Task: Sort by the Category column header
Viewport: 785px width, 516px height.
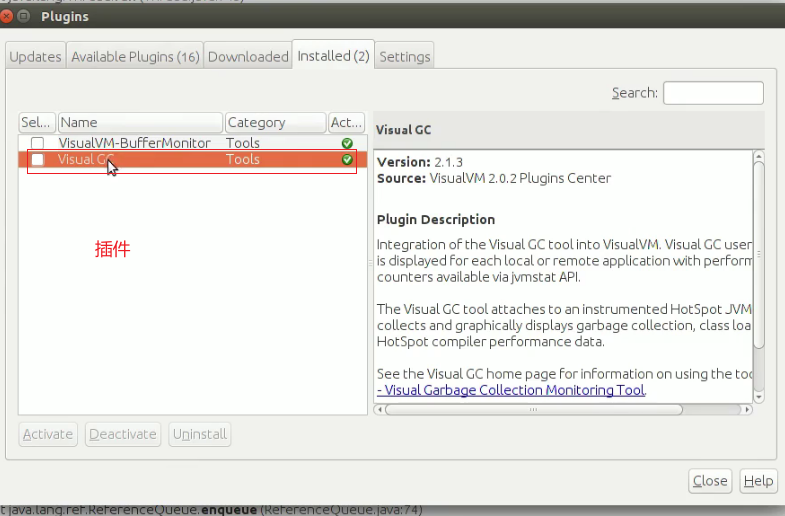Action: point(275,123)
